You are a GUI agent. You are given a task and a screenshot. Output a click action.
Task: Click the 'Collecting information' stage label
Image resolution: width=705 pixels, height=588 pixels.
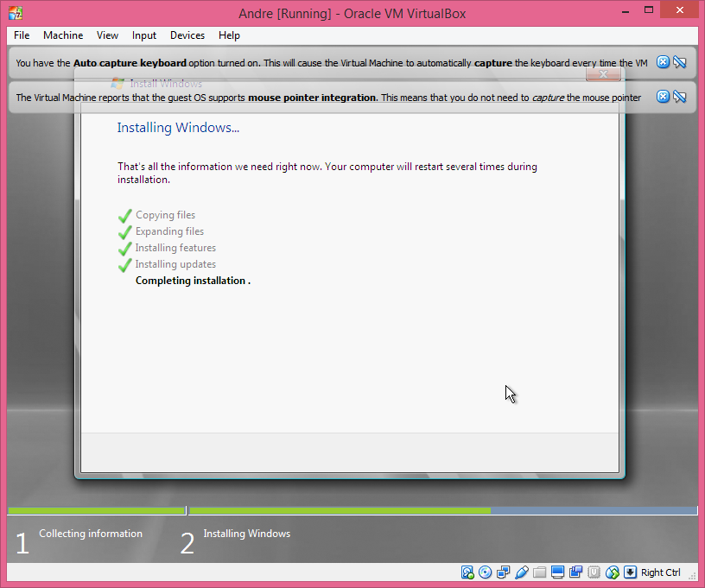pos(91,534)
